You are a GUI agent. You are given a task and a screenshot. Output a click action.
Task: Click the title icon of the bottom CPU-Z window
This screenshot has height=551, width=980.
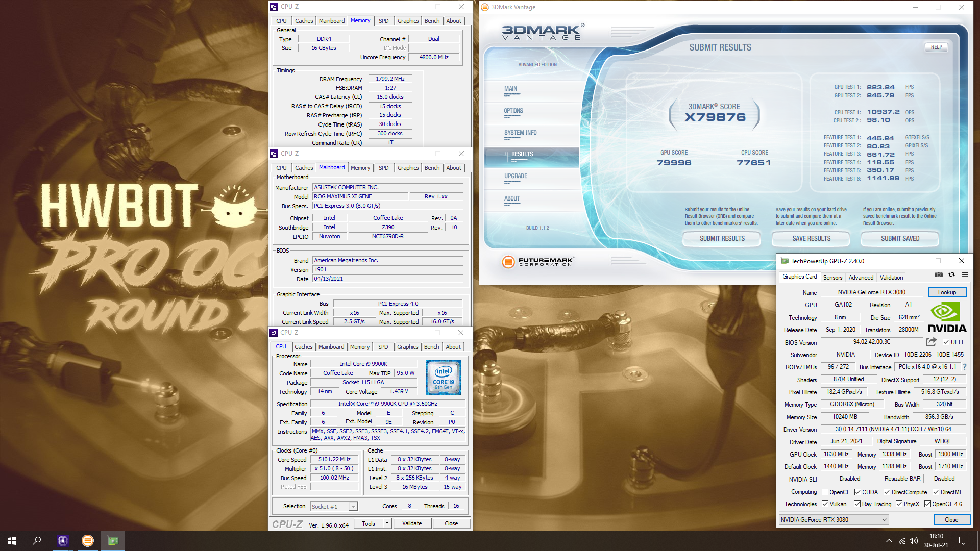pos(274,333)
